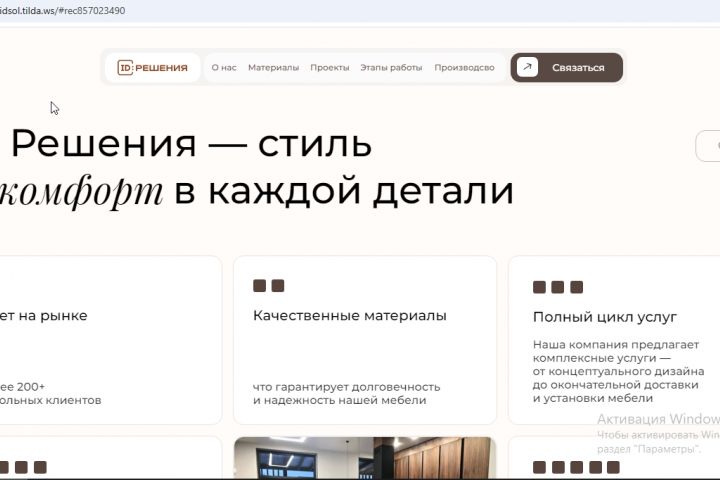Open the Производсво menu item
The width and height of the screenshot is (720, 480).
click(464, 68)
